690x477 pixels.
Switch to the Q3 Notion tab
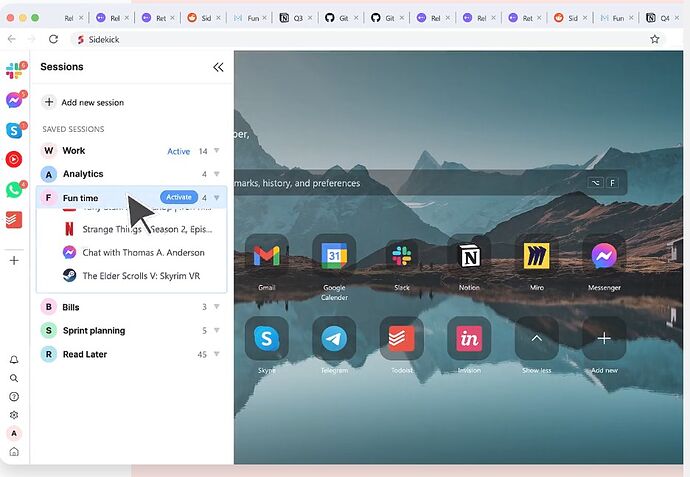tap(295, 18)
